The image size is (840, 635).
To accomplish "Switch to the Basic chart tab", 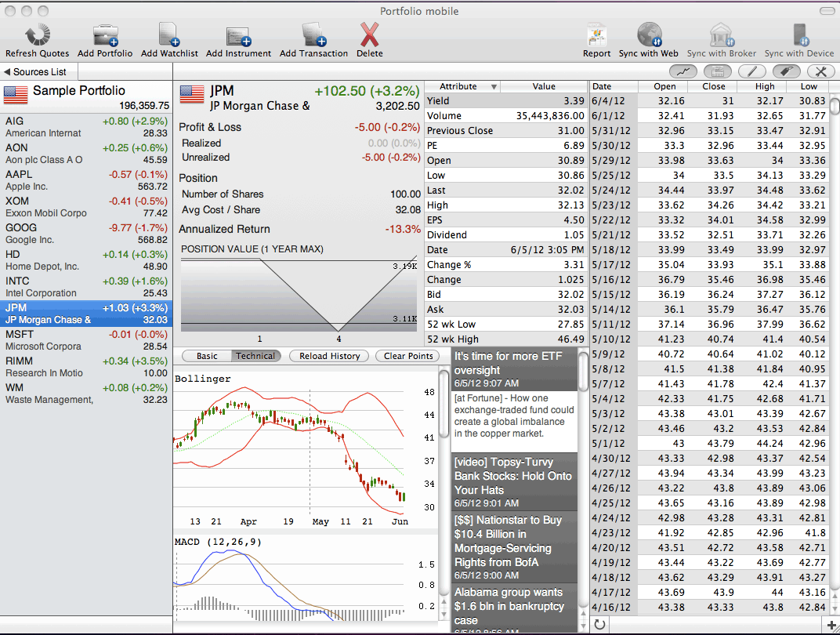I will pos(207,356).
